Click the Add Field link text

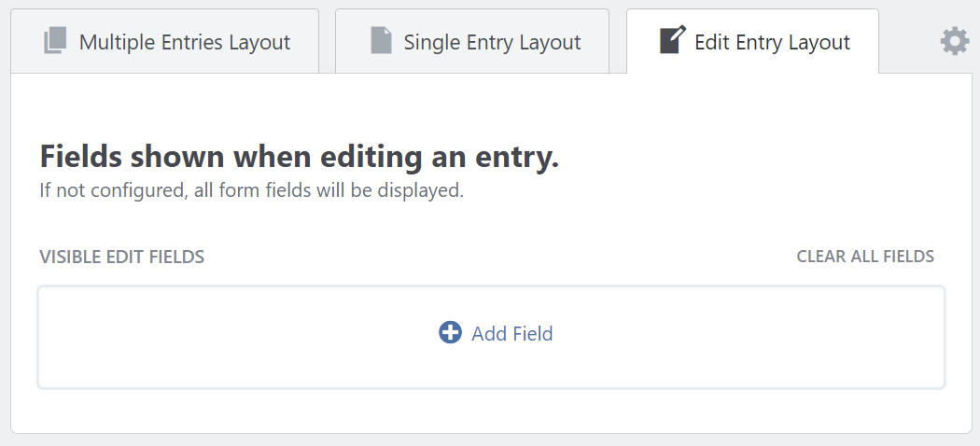click(x=512, y=334)
